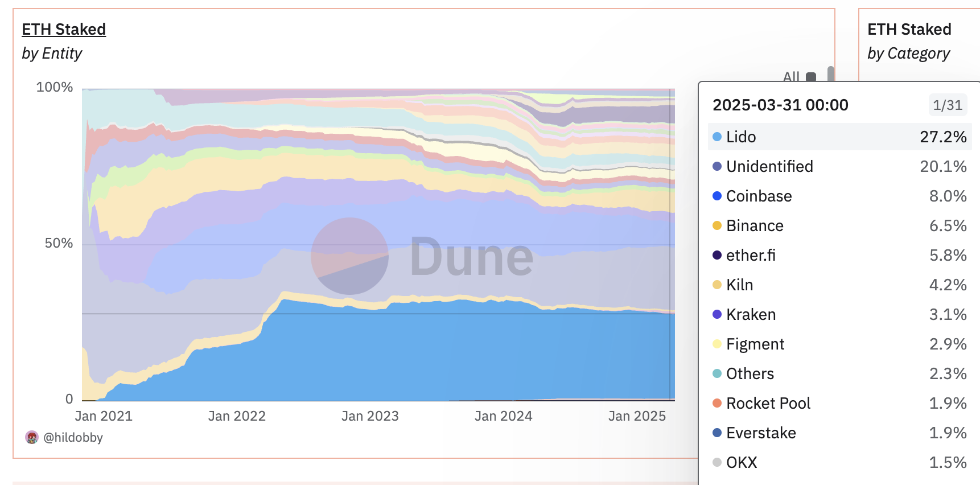980x485 pixels.
Task: Select the Figment tooltip row
Action: click(839, 344)
